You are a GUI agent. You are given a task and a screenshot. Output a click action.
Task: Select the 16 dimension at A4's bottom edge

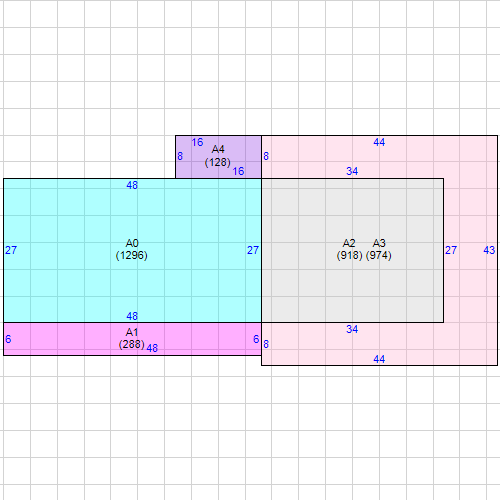coord(238,171)
